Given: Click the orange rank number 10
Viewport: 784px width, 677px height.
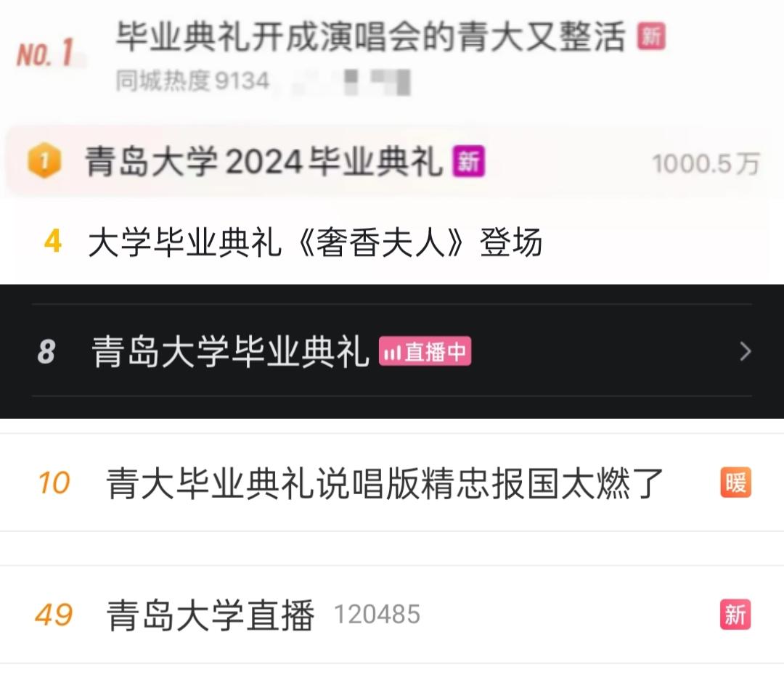Looking at the screenshot, I should tap(54, 483).
